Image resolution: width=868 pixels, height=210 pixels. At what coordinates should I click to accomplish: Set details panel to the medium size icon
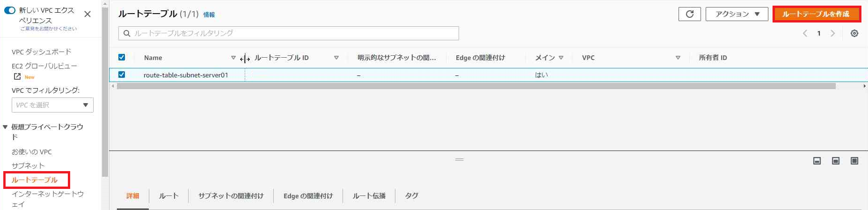click(x=836, y=161)
